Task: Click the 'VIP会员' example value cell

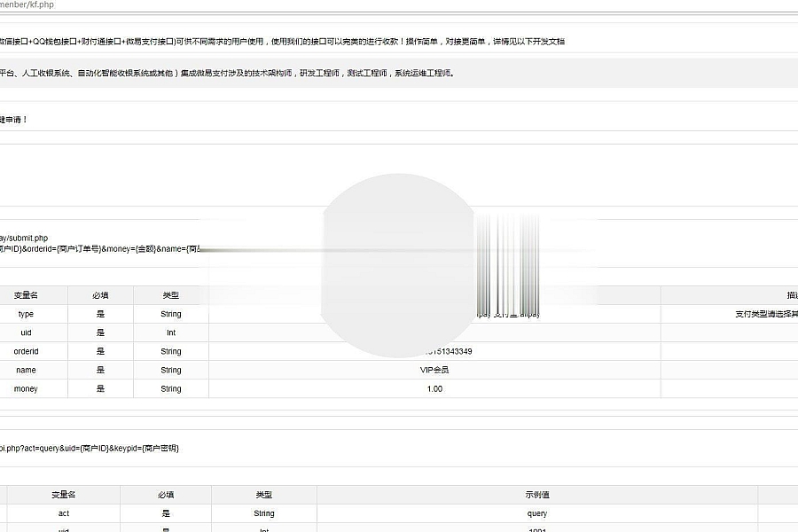Action: click(x=434, y=370)
